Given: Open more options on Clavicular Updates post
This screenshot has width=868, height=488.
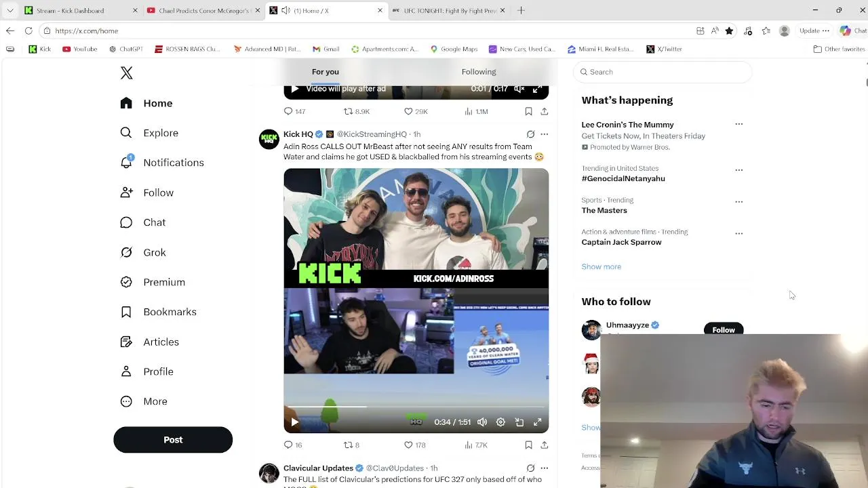Looking at the screenshot, I should (x=544, y=468).
